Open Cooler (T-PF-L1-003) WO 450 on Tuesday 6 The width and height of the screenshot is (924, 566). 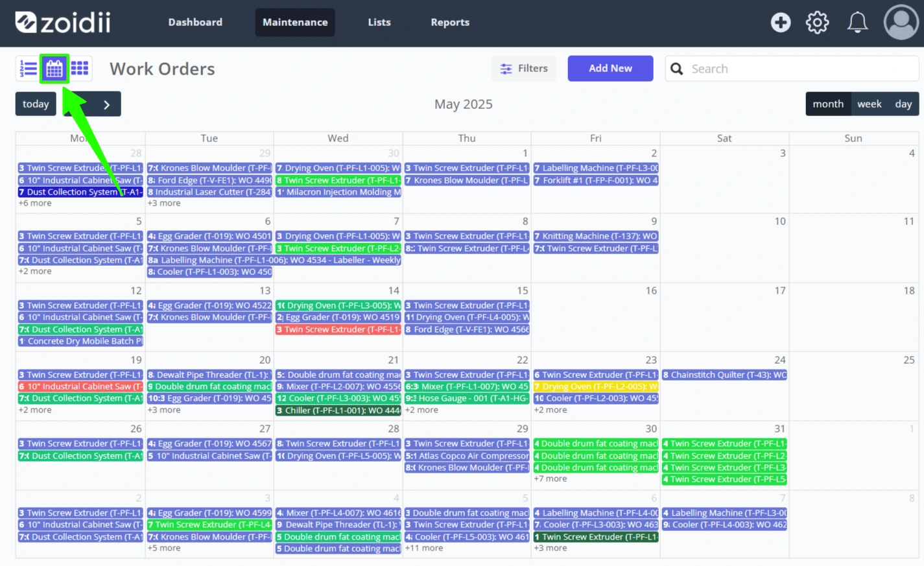209,272
